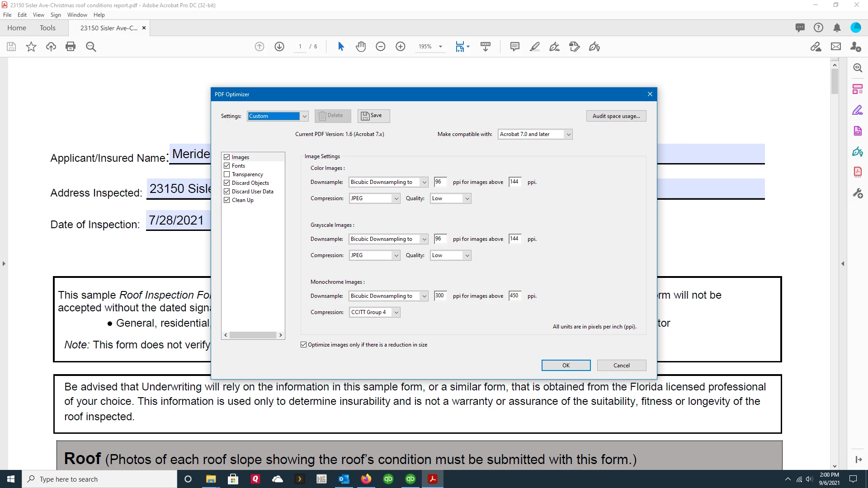Click Outlook icon in the taskbar
Image resolution: width=868 pixels, height=488 pixels.
(344, 479)
